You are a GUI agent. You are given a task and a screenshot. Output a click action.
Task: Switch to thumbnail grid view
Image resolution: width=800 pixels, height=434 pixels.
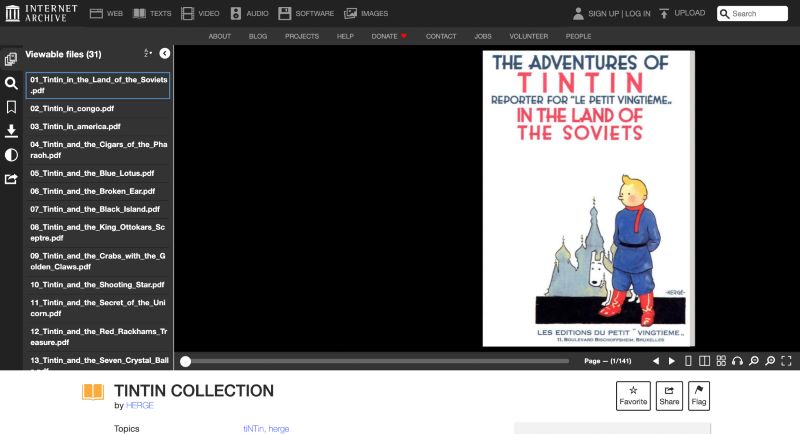click(x=721, y=361)
